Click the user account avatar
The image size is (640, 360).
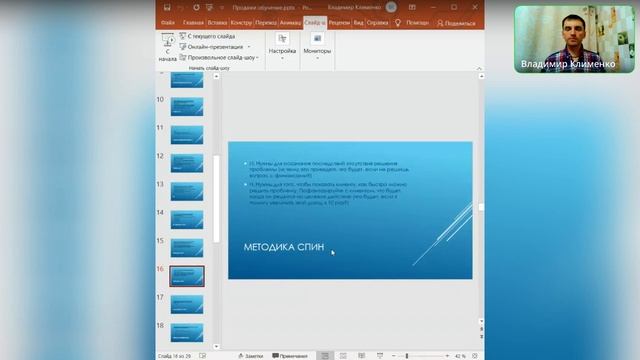click(x=391, y=7)
